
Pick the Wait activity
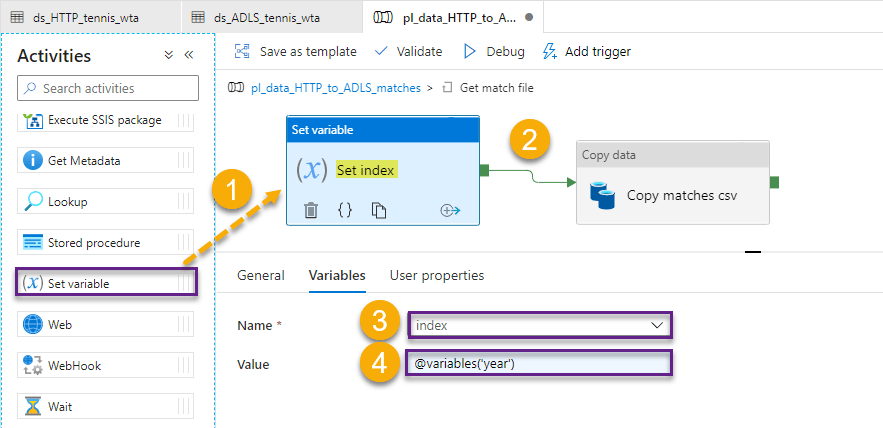point(59,406)
